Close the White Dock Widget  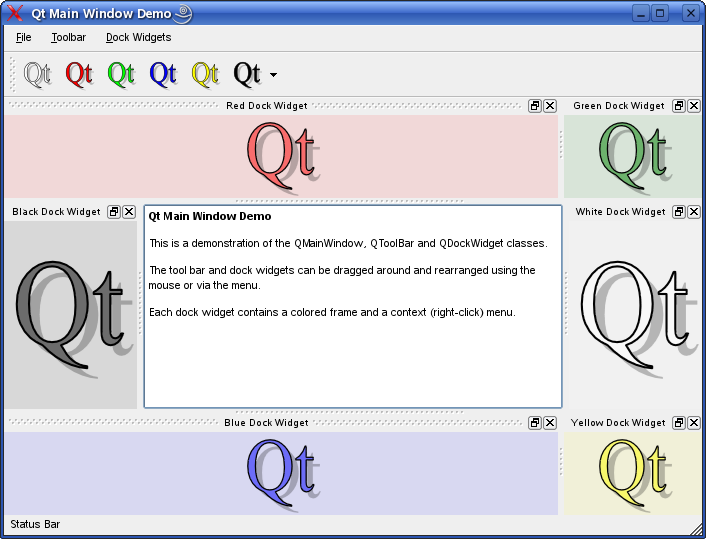694,212
